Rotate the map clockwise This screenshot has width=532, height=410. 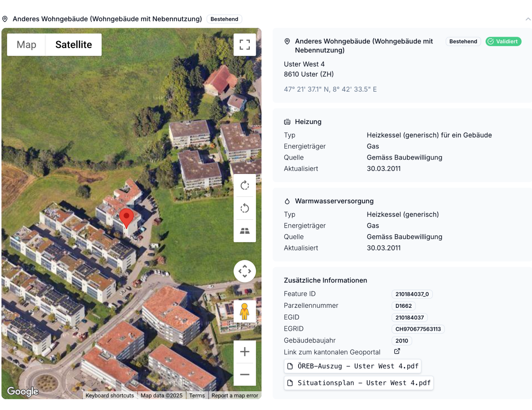pos(244,185)
